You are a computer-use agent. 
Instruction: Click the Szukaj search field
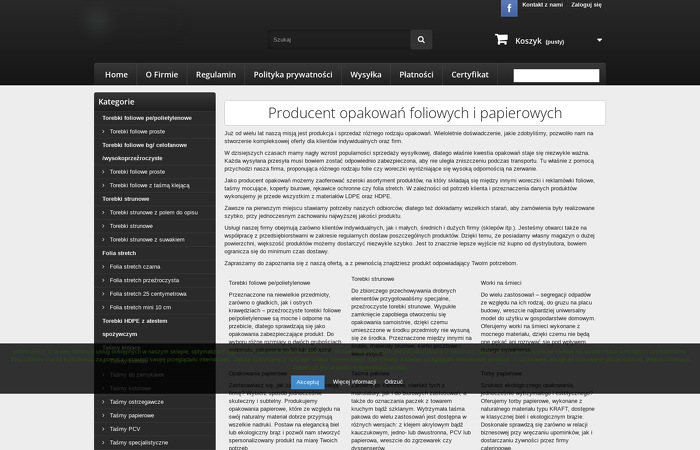click(339, 40)
